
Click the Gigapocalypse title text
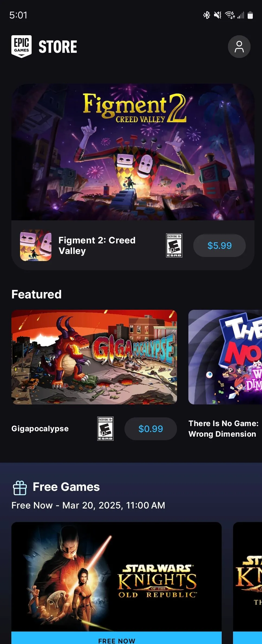pos(40,429)
